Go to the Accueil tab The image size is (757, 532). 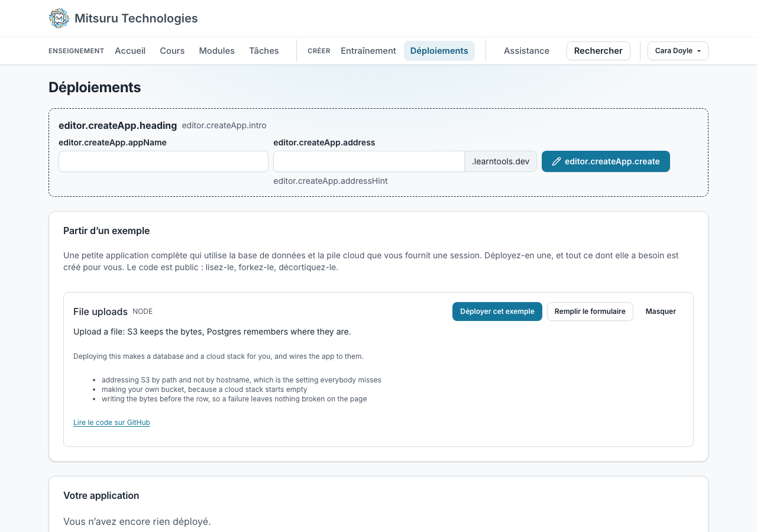130,51
